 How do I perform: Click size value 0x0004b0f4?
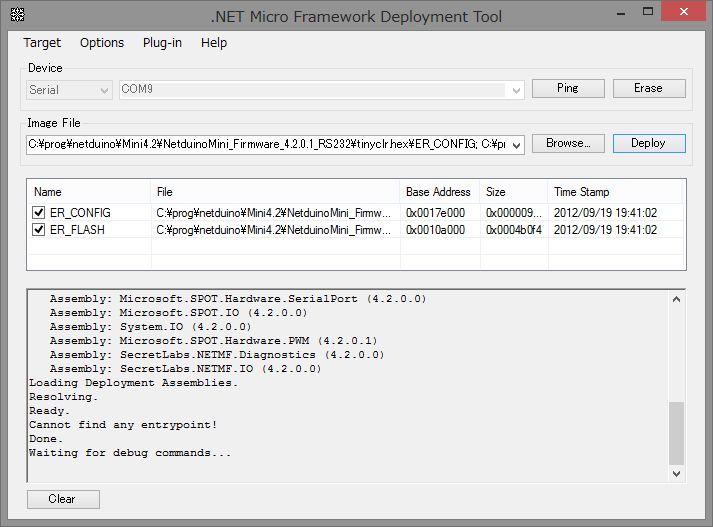pos(513,230)
